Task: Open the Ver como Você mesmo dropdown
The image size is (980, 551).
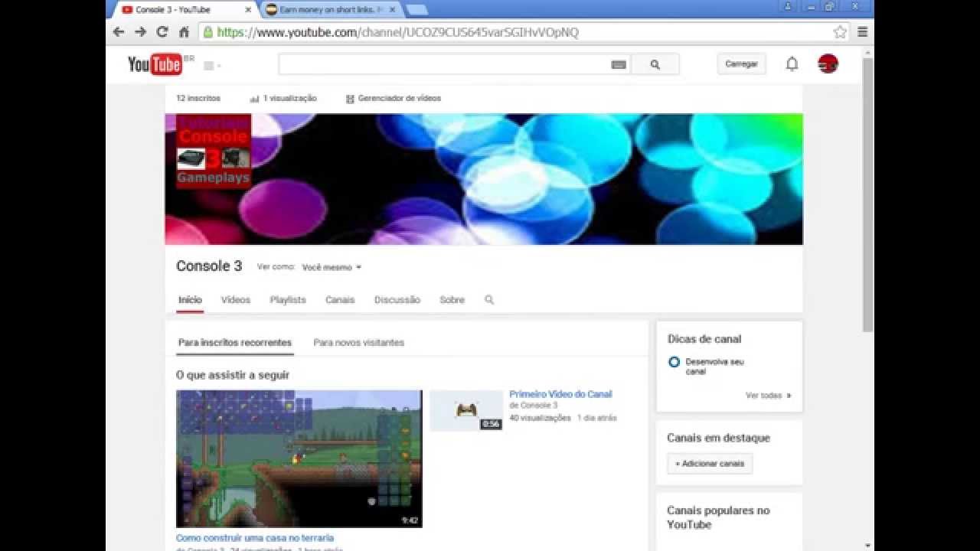Action: tap(332, 268)
